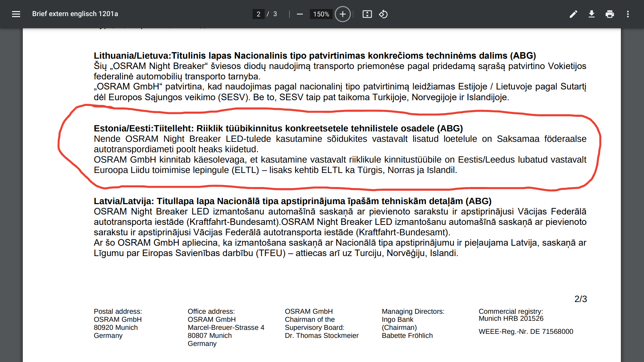Print the document

(x=609, y=14)
